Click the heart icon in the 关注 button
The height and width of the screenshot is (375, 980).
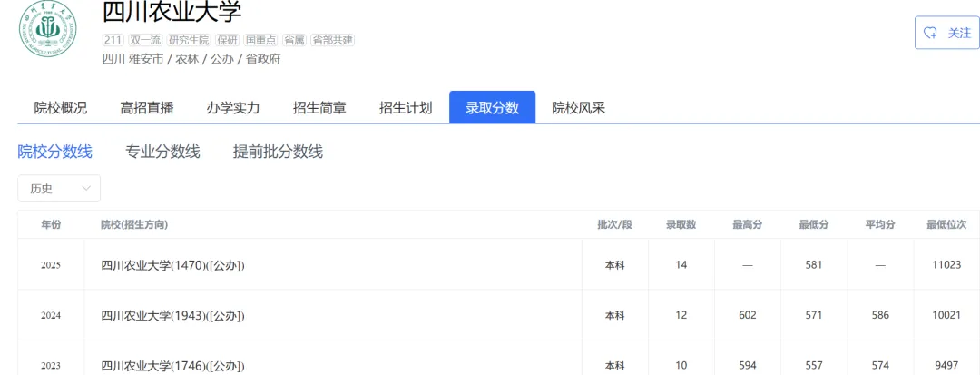tap(931, 33)
